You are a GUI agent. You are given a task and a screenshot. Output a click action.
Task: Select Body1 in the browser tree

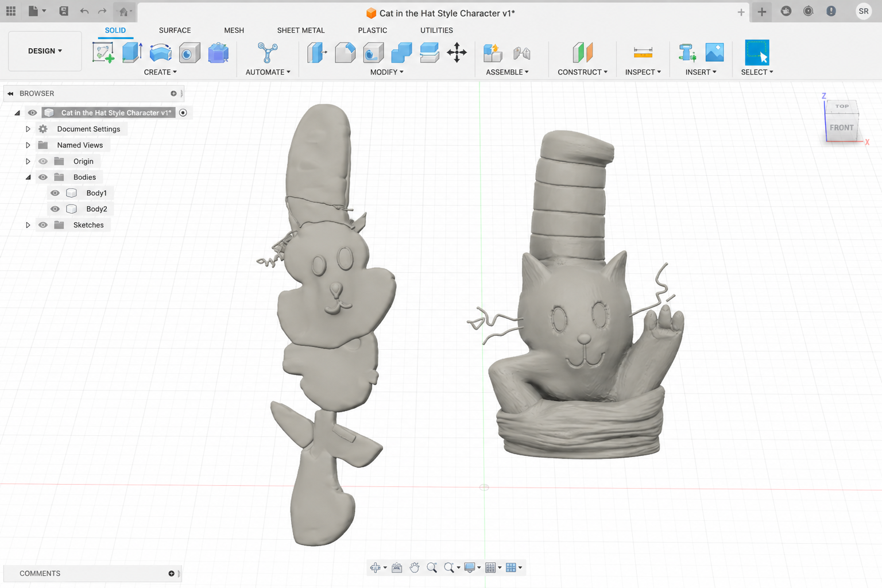[96, 193]
